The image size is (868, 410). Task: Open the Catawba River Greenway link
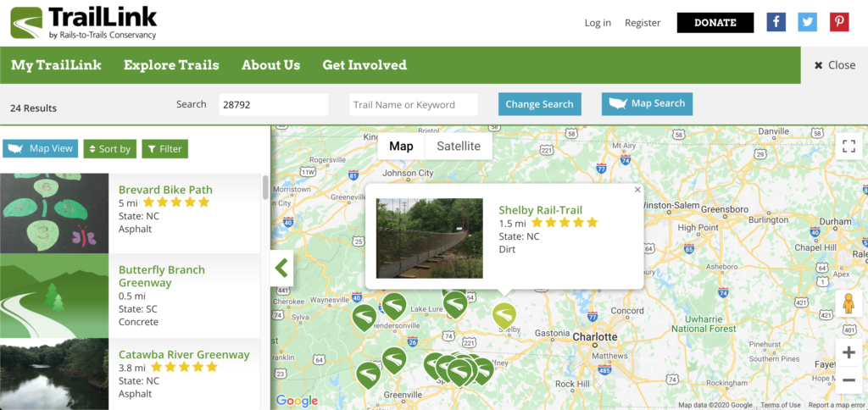(184, 355)
